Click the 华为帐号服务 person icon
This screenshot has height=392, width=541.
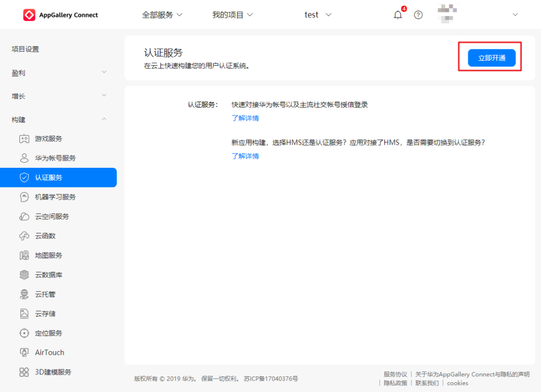24,158
